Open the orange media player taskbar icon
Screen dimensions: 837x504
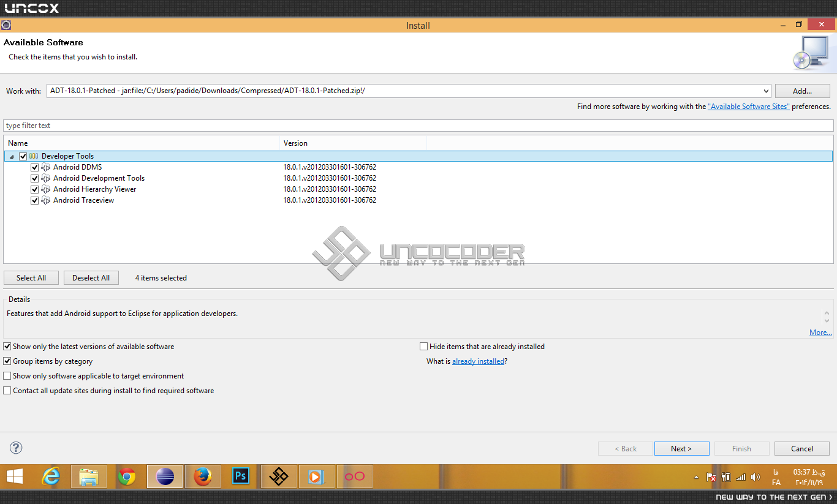317,476
